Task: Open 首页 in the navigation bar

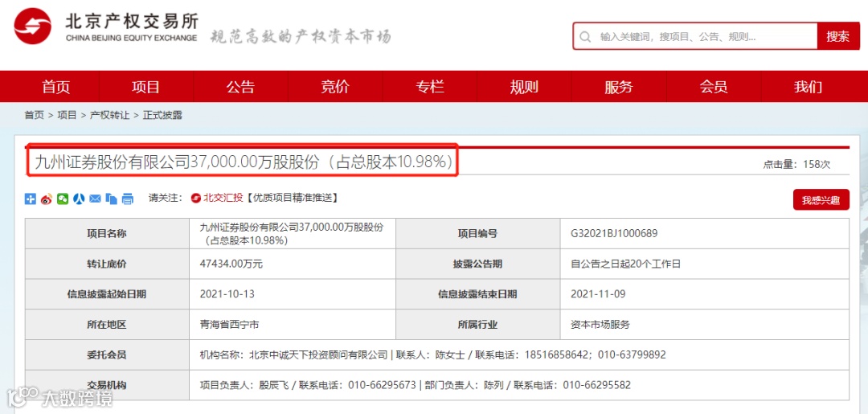Action: pos(56,87)
